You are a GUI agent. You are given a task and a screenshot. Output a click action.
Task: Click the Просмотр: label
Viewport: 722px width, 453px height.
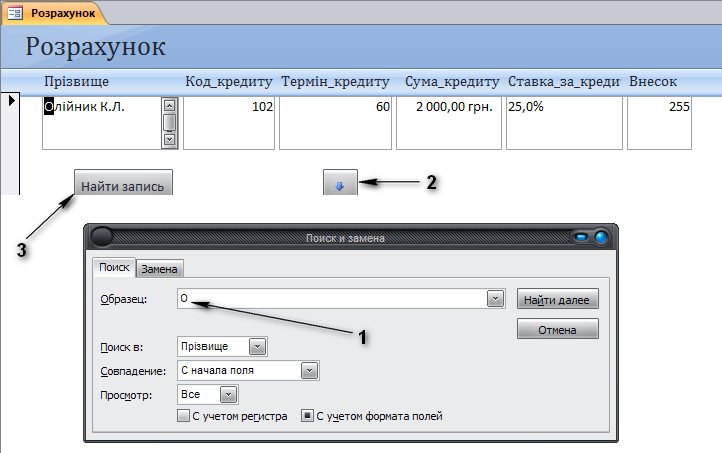point(126,395)
